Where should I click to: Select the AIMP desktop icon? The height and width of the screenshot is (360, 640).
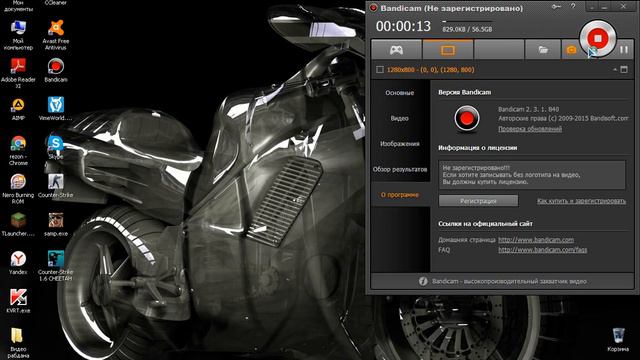(x=18, y=109)
